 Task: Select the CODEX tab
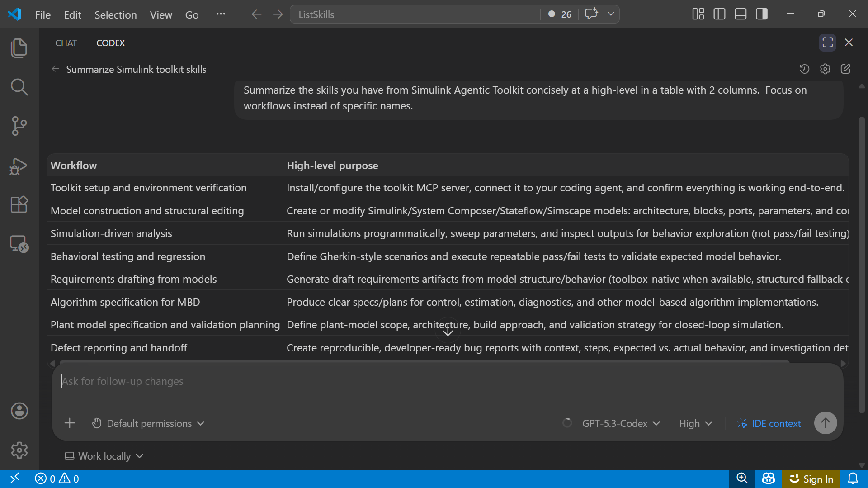click(x=110, y=43)
